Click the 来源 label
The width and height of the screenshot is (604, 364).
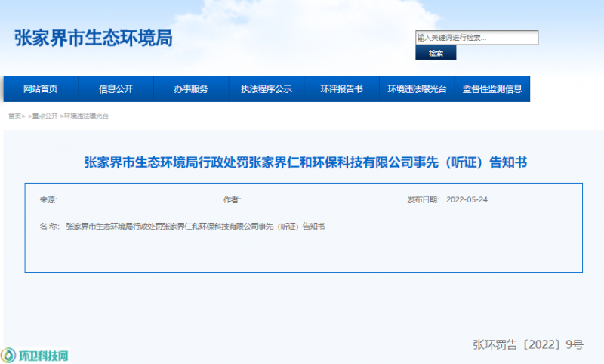[48, 199]
